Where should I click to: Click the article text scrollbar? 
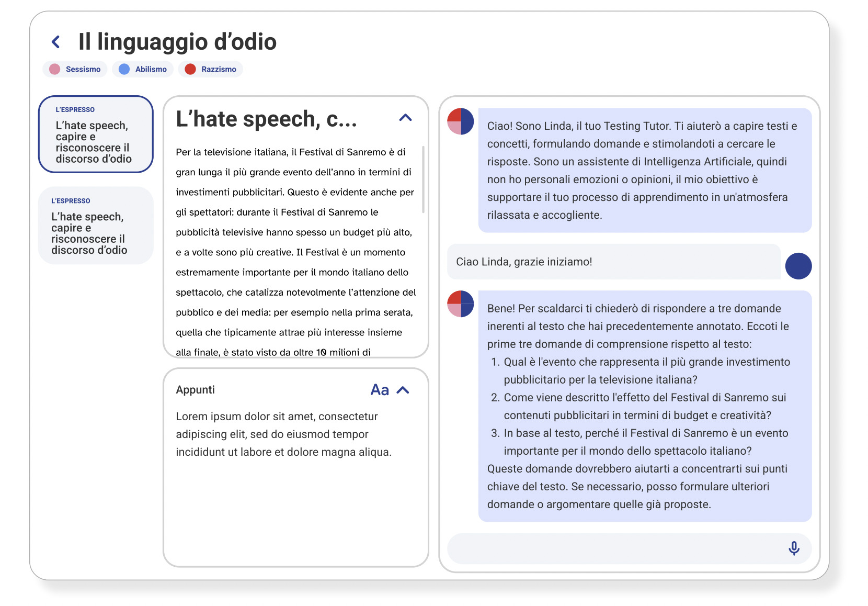[423, 181]
